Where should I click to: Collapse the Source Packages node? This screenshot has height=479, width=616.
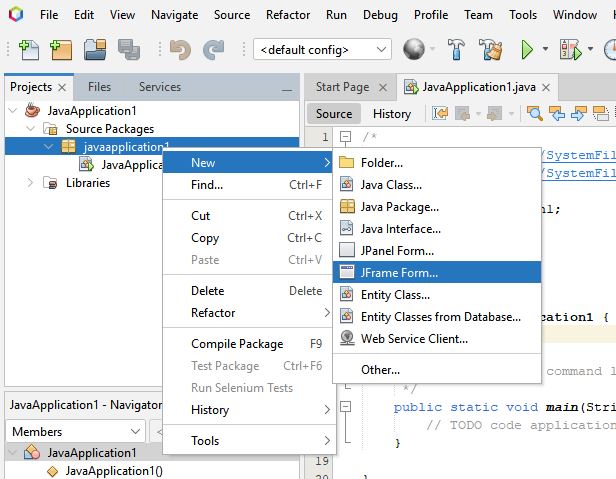30,129
